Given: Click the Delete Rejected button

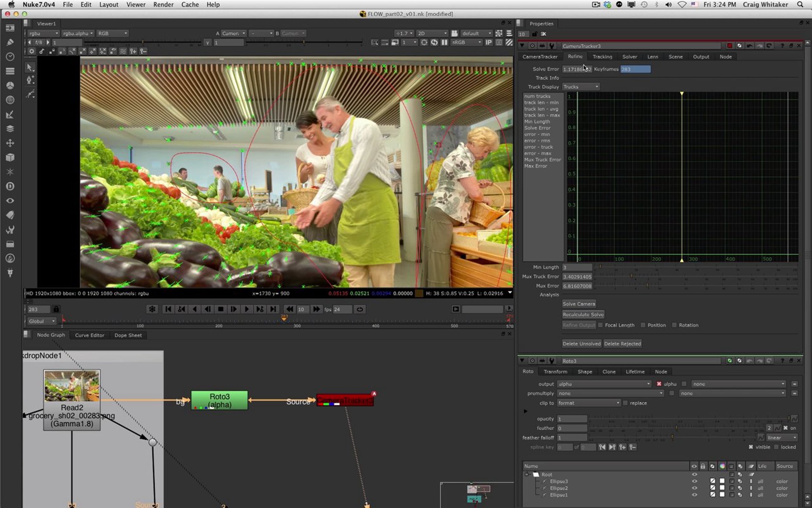Looking at the screenshot, I should [x=623, y=344].
